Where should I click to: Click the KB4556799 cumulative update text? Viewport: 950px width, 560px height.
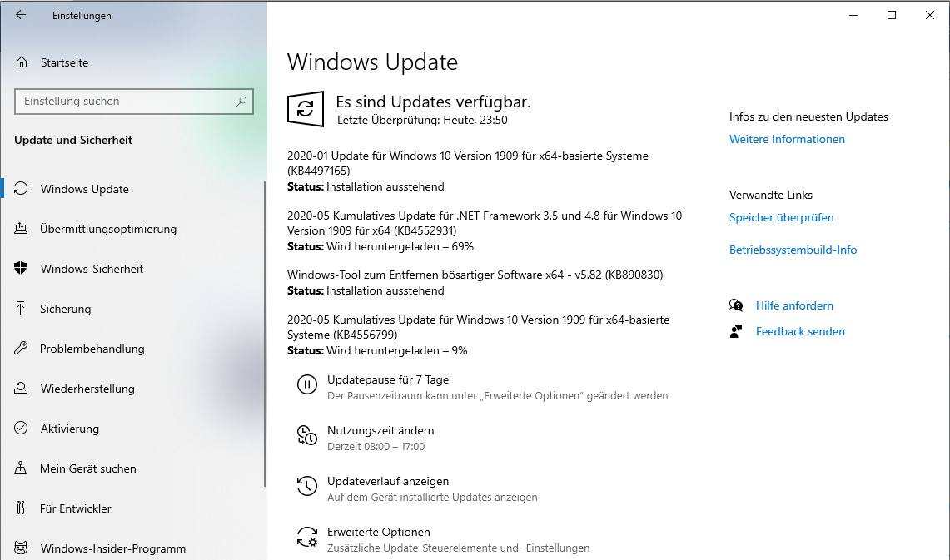coord(479,327)
